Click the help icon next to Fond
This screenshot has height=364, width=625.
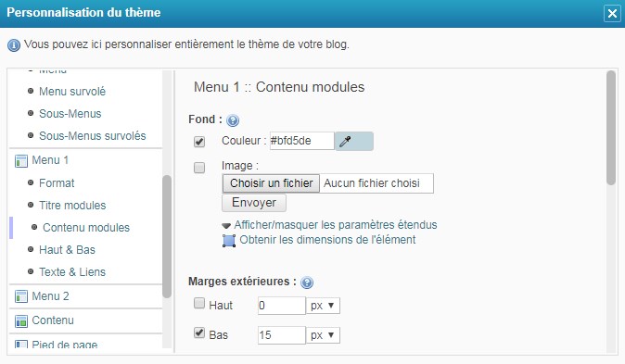(x=233, y=120)
